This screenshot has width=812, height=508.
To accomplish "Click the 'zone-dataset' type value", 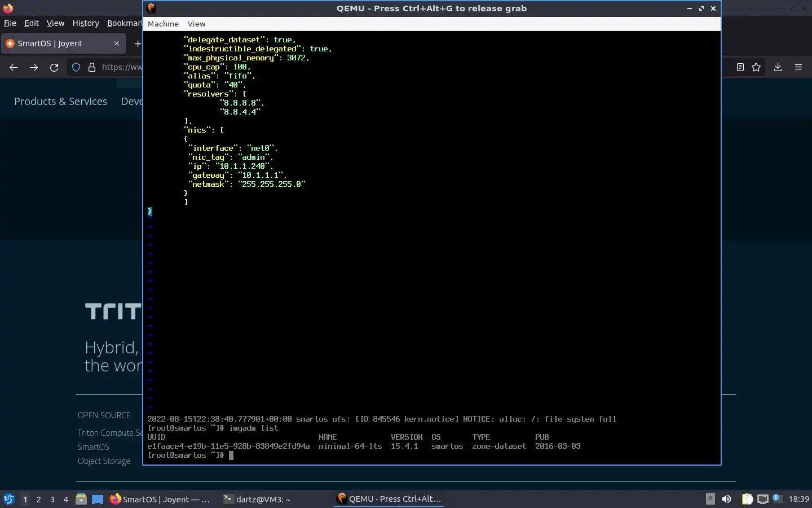I will point(499,446).
